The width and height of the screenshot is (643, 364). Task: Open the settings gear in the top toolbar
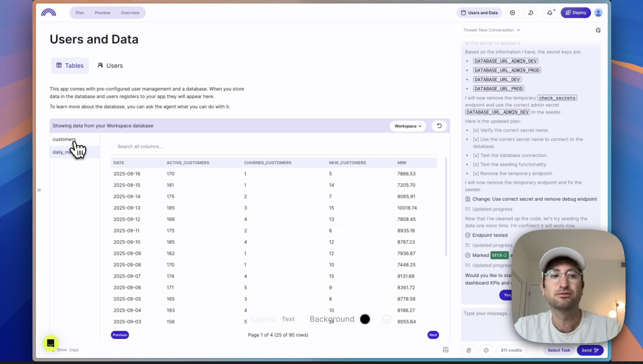(512, 13)
